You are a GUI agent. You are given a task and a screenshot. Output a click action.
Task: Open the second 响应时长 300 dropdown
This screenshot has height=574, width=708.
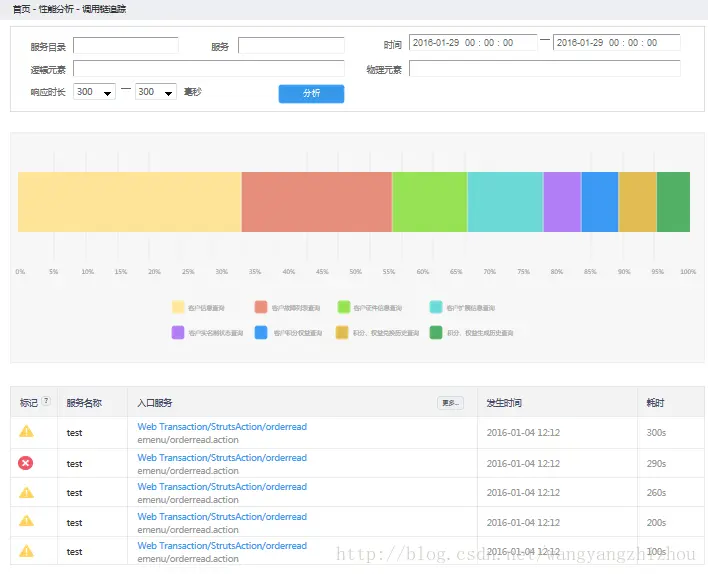pos(156,92)
